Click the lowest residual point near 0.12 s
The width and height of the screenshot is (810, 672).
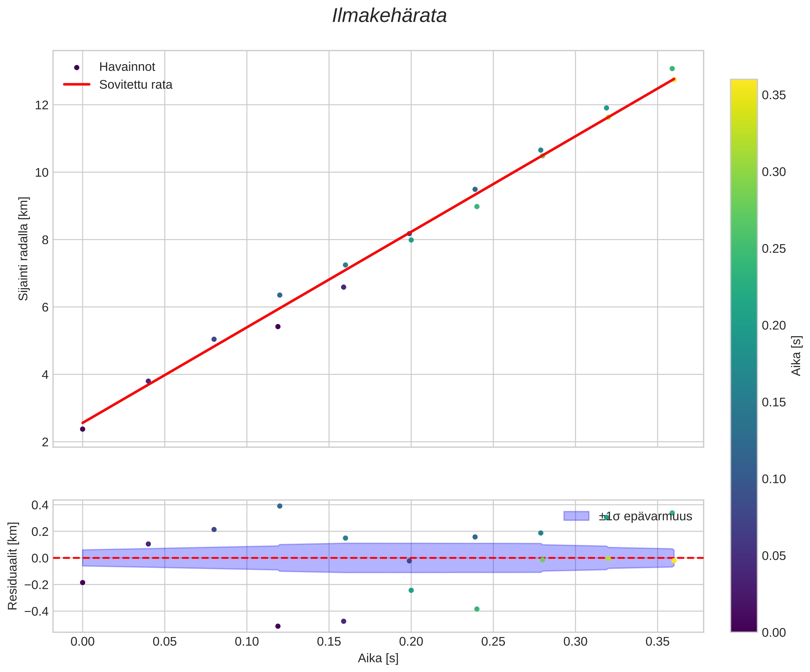(278, 626)
